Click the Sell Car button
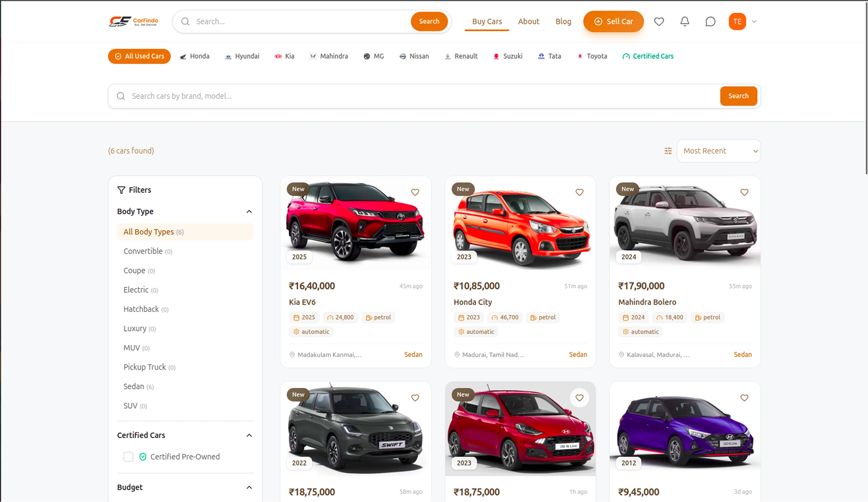This screenshot has height=502, width=868. (x=613, y=21)
